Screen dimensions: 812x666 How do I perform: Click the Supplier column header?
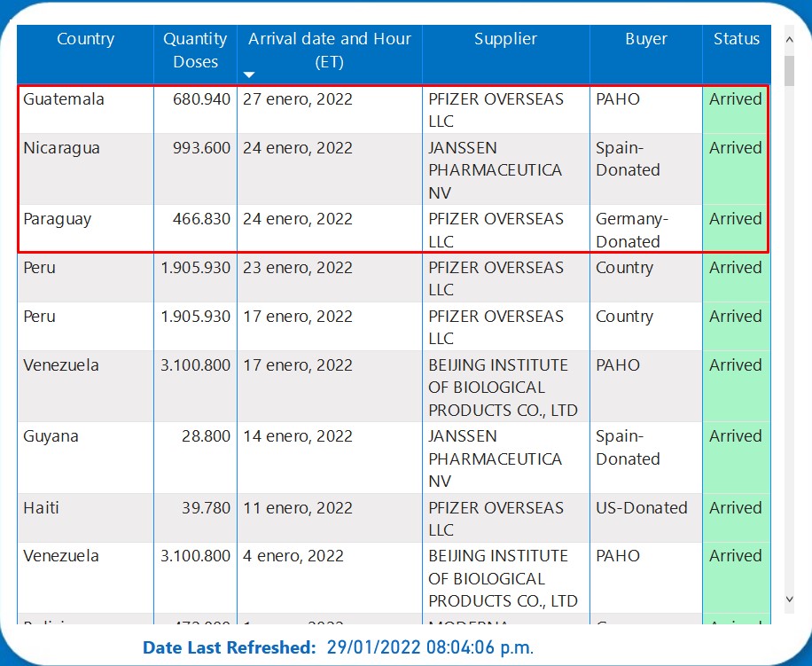click(x=505, y=39)
